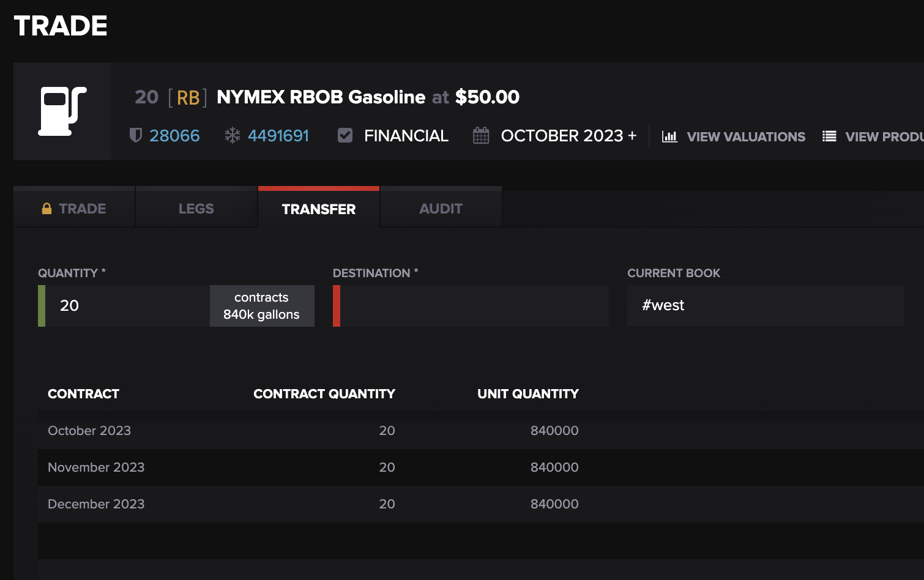Toggle the Financial checkbox
Image resolution: width=924 pixels, height=580 pixels.
tap(345, 135)
